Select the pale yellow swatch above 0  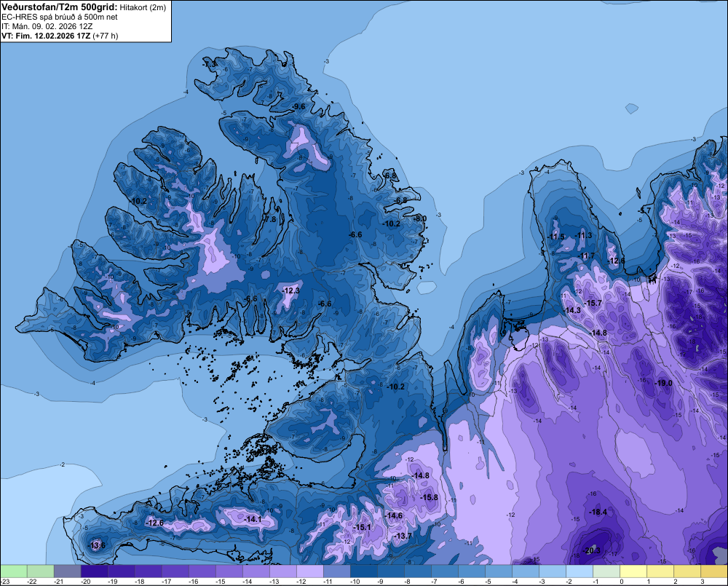click(x=633, y=571)
